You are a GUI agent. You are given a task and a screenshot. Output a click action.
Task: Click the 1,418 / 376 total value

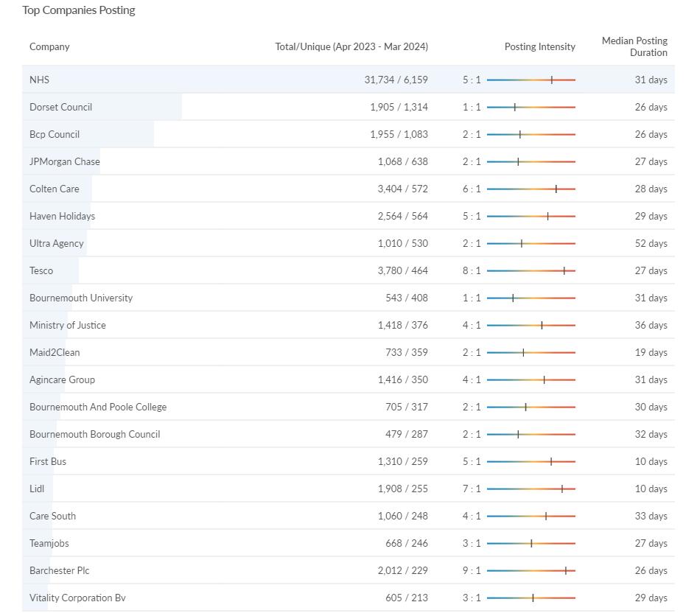click(x=403, y=326)
